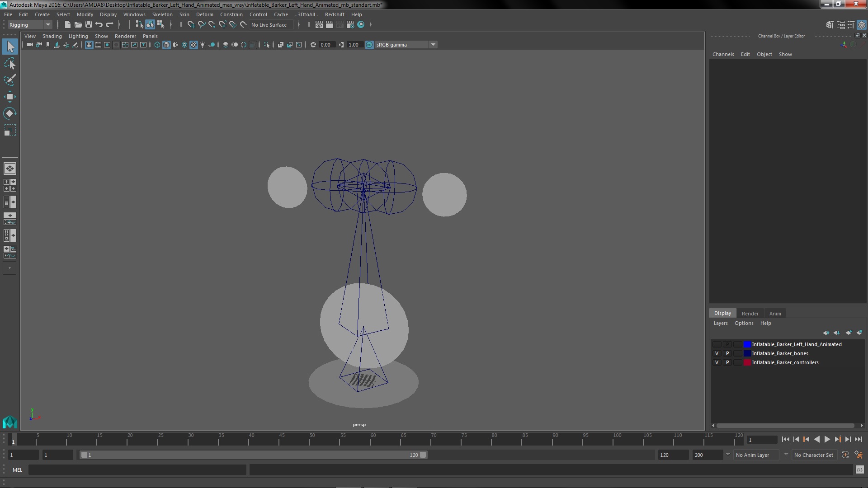Viewport: 868px width, 488px height.
Task: Click the No Live Surface button
Action: (270, 24)
